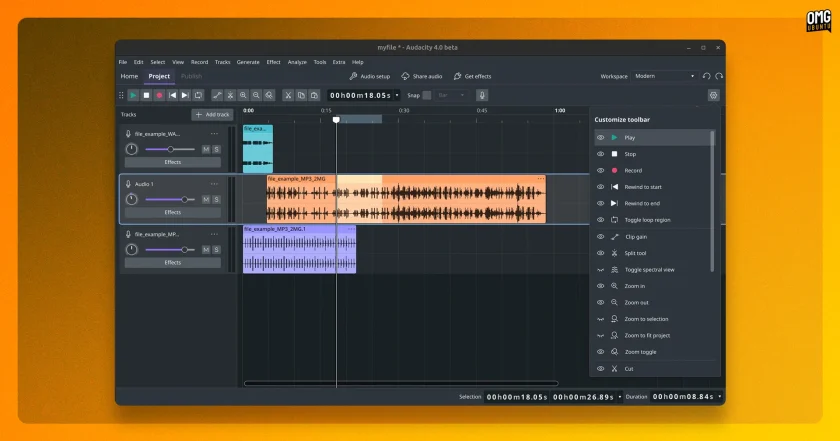This screenshot has height=441, width=840.
Task: Open the Generate menu
Action: (248, 62)
